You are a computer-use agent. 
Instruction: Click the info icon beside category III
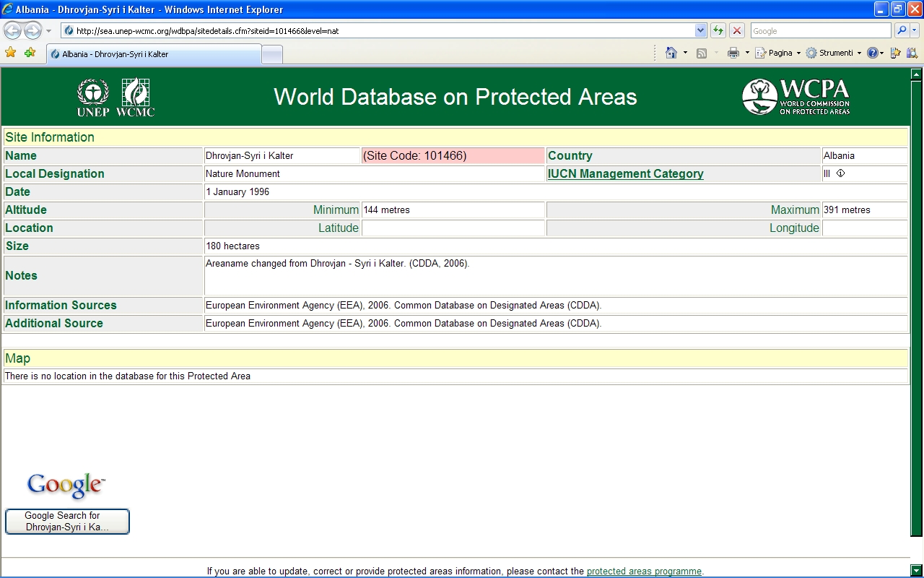[840, 173]
